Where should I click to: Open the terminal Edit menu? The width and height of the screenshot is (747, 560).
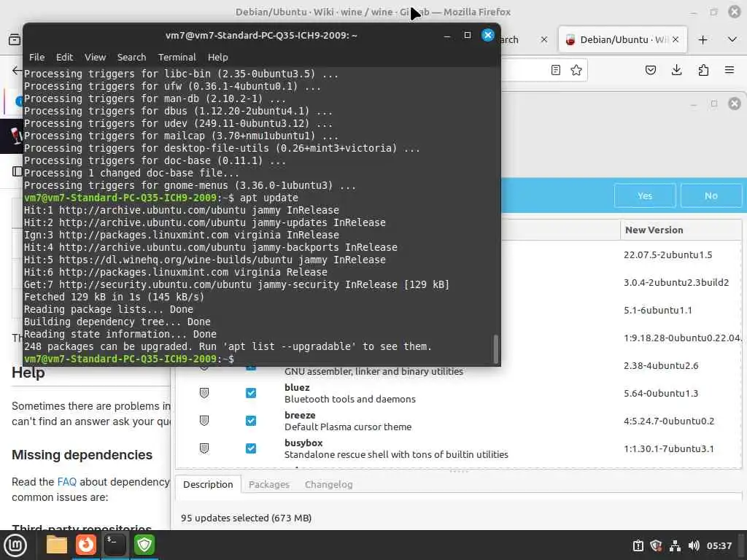(x=64, y=57)
